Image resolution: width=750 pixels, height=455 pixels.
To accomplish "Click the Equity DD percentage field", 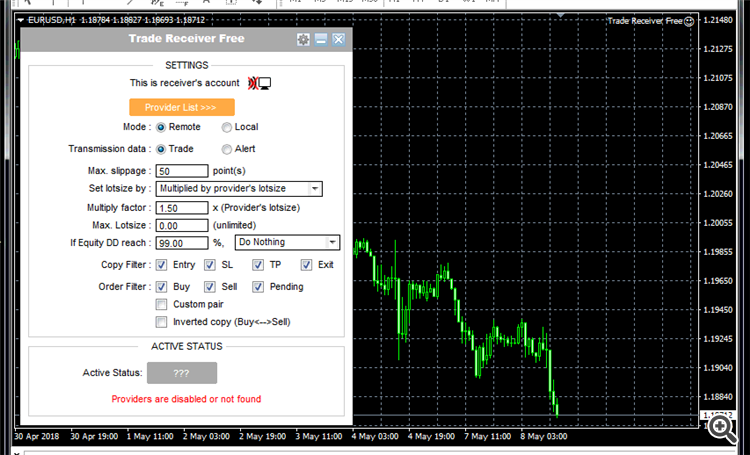I will pos(182,243).
